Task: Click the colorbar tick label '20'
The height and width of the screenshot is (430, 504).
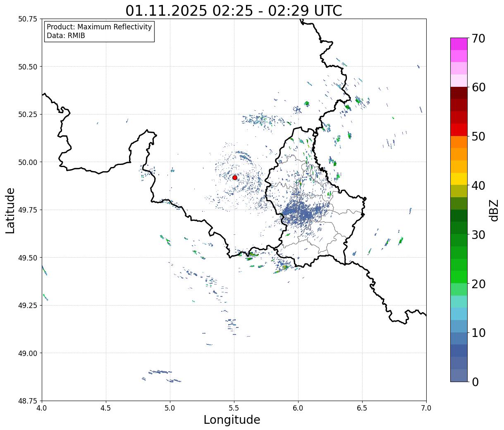Action: click(x=478, y=284)
